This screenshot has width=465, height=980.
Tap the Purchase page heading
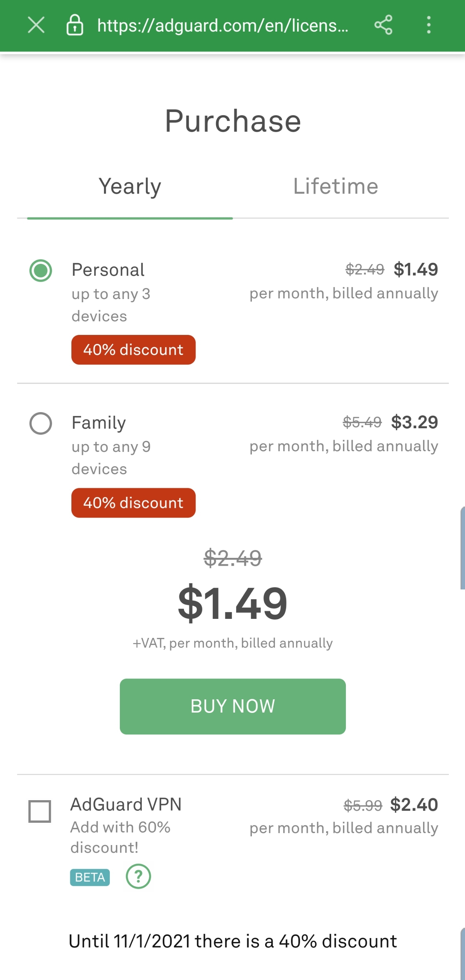click(232, 121)
